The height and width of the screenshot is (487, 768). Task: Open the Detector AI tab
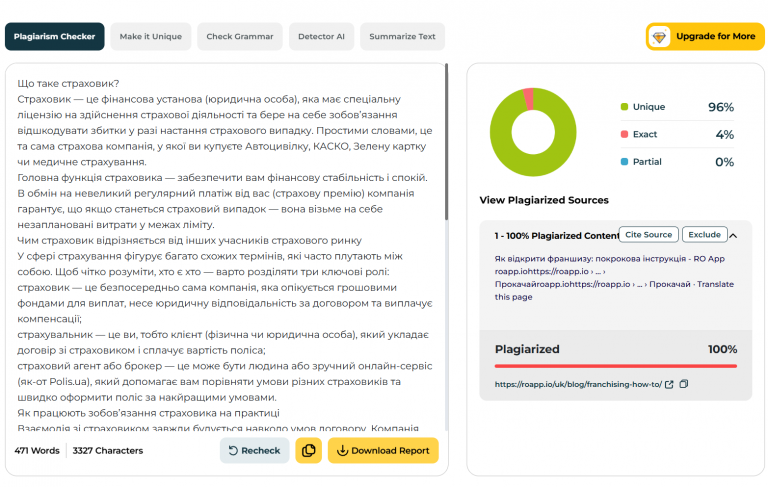coord(321,36)
